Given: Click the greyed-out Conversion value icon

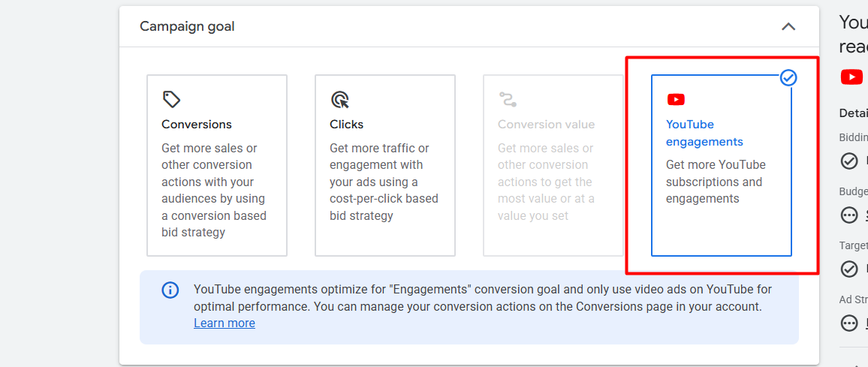Looking at the screenshot, I should coord(508,99).
